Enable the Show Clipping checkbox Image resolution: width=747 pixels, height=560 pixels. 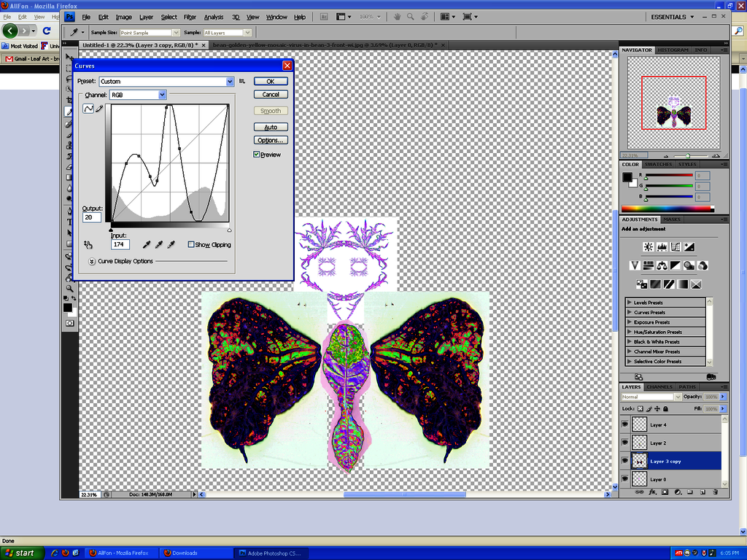[191, 244]
